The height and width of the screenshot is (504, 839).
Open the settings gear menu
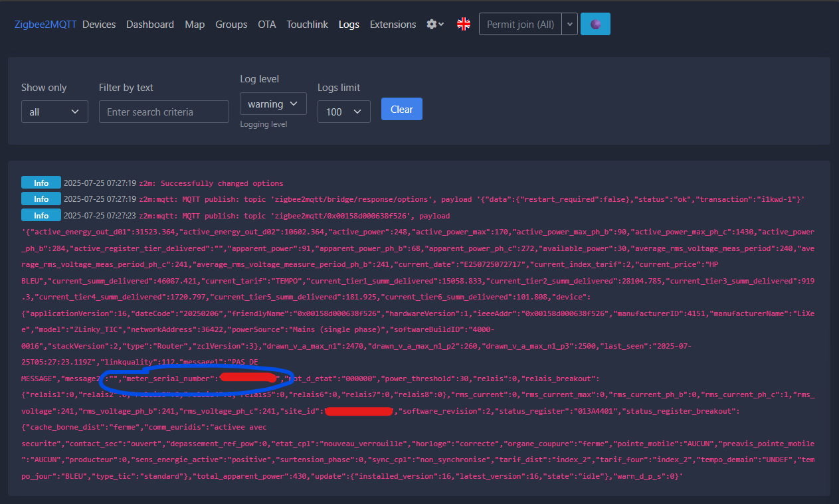tap(435, 25)
